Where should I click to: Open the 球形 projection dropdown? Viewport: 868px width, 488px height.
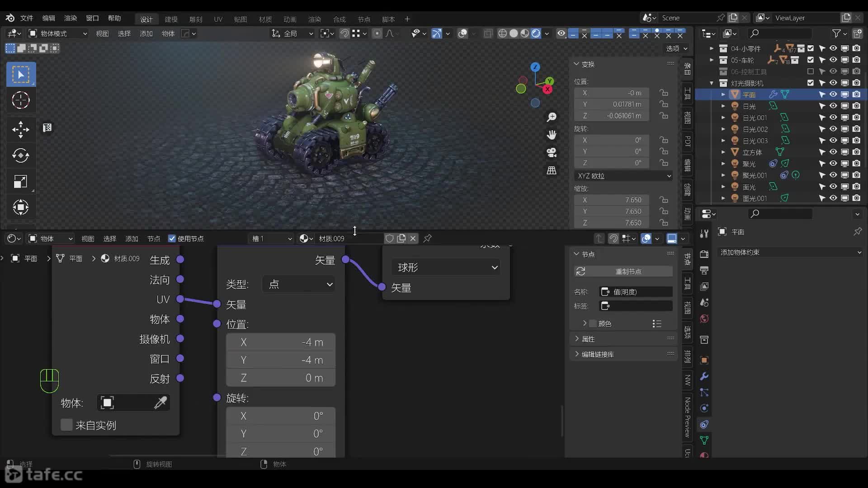click(x=446, y=267)
